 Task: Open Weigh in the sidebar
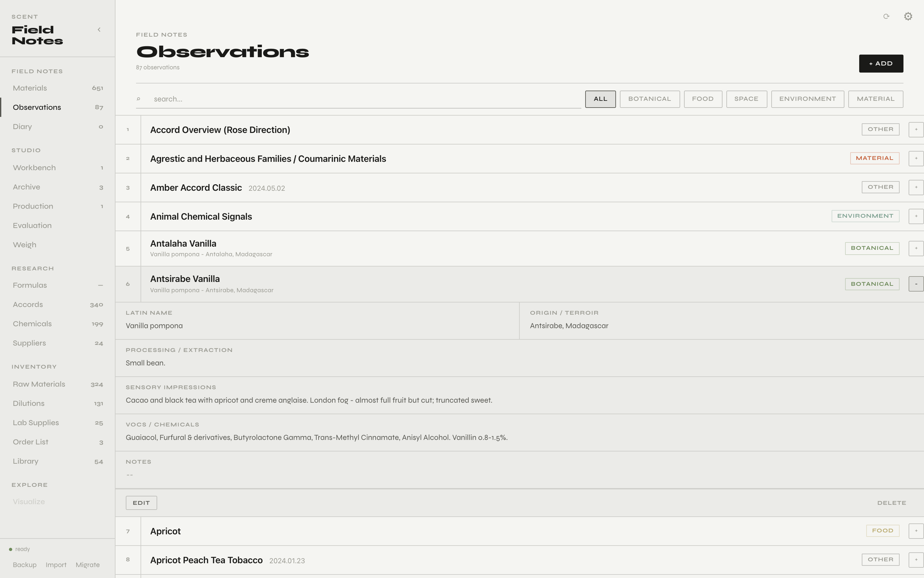[58, 245]
